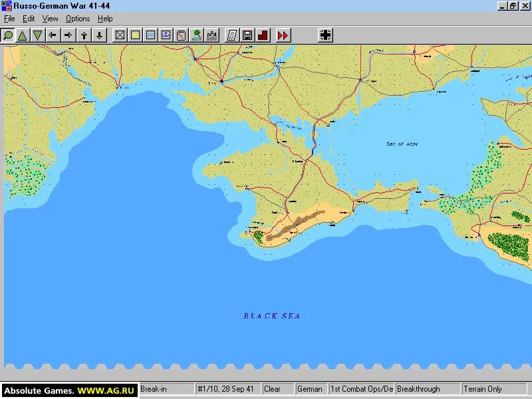Click the dark red block toolbar icon
Viewport: 532px width, 399px height.
point(263,35)
